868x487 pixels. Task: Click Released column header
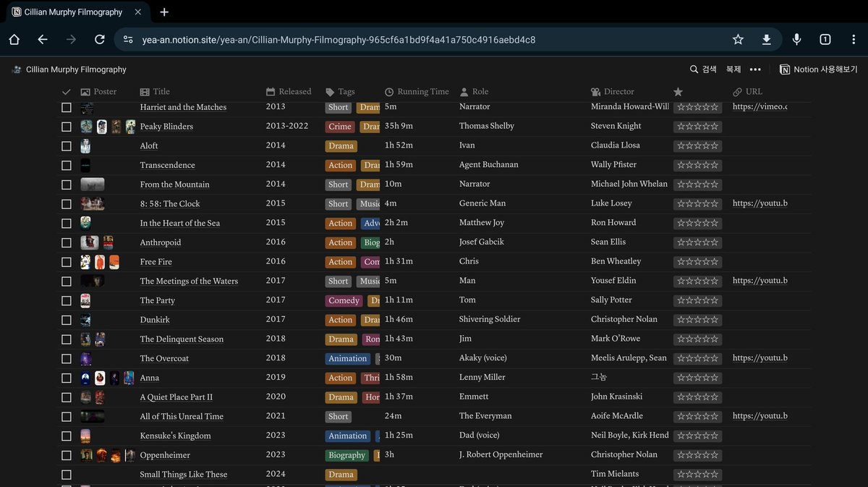point(289,92)
